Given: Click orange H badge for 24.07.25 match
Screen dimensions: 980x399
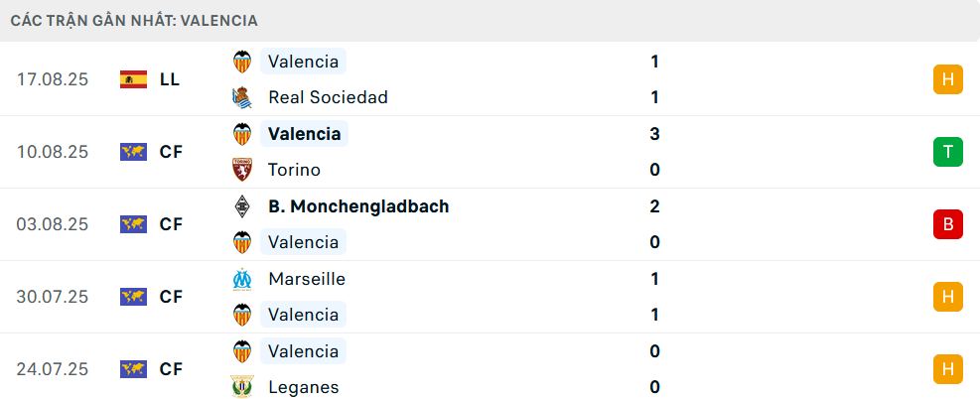Looking at the screenshot, I should 948,369.
